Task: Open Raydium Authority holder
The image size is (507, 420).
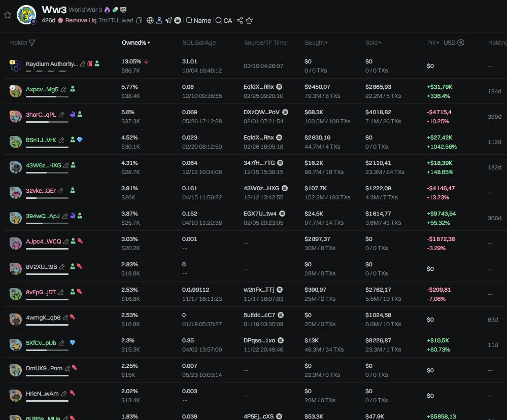Action: click(x=51, y=64)
